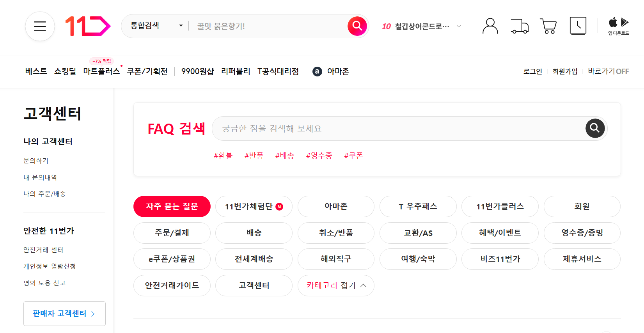644x333 pixels.
Task: Select the #배송 hashtag
Action: [x=285, y=156]
